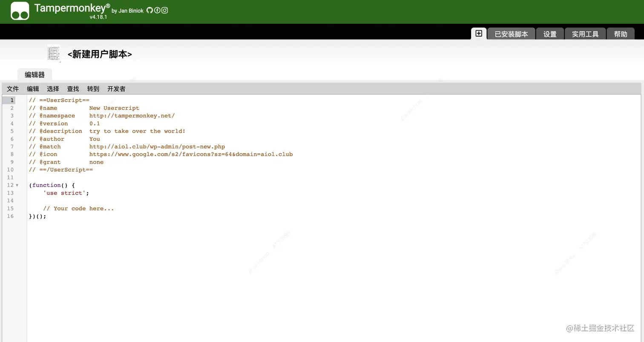Open the Facebook icon link

click(x=157, y=10)
